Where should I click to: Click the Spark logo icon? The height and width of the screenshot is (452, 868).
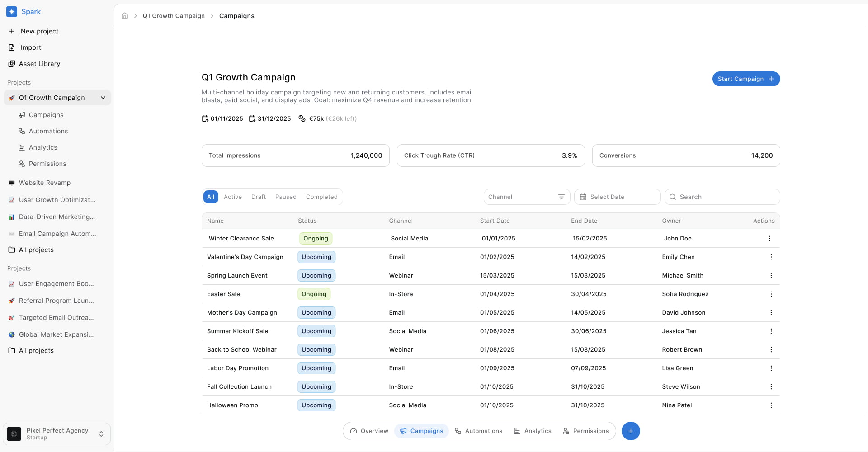pos(12,12)
